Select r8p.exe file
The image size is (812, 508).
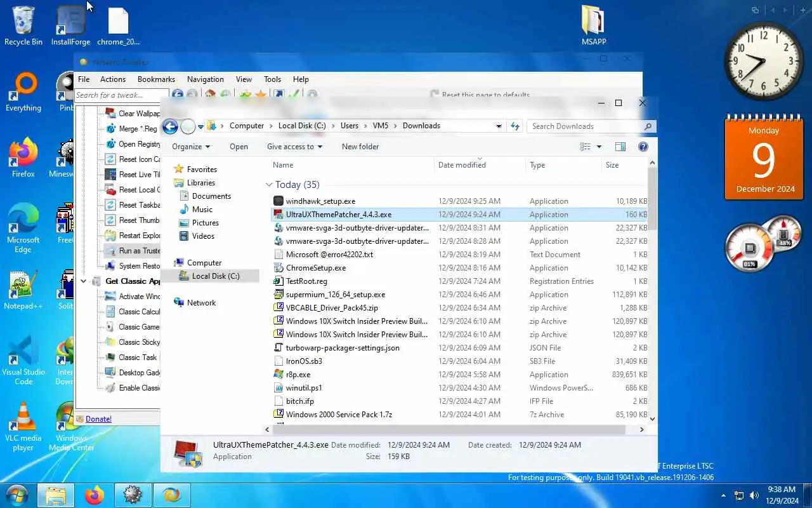[x=298, y=375]
